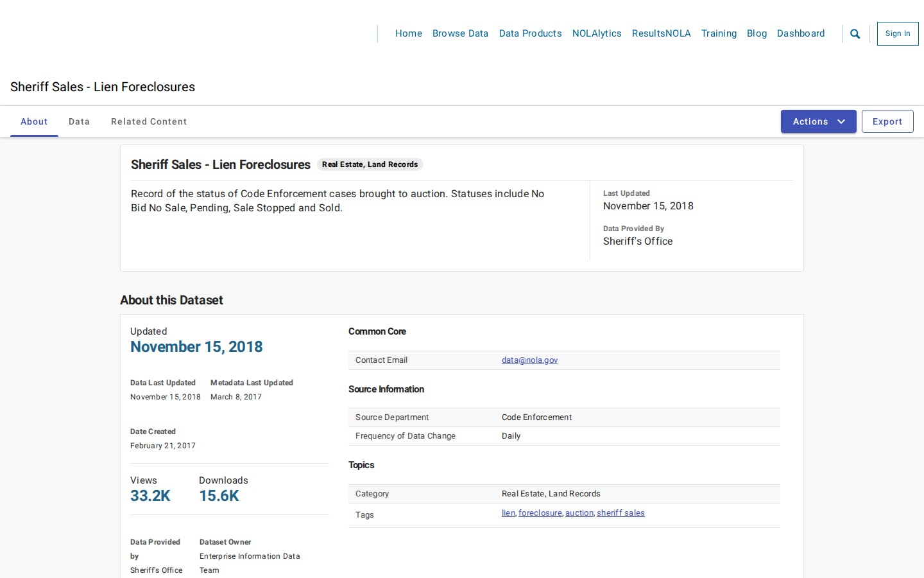The image size is (924, 578).
Task: Open the Dashboard navigation link
Action: click(x=801, y=33)
